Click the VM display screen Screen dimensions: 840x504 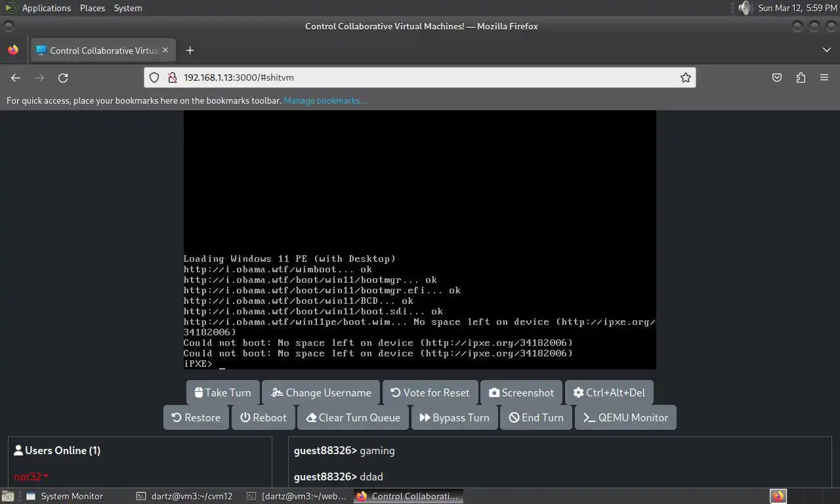coord(420,240)
